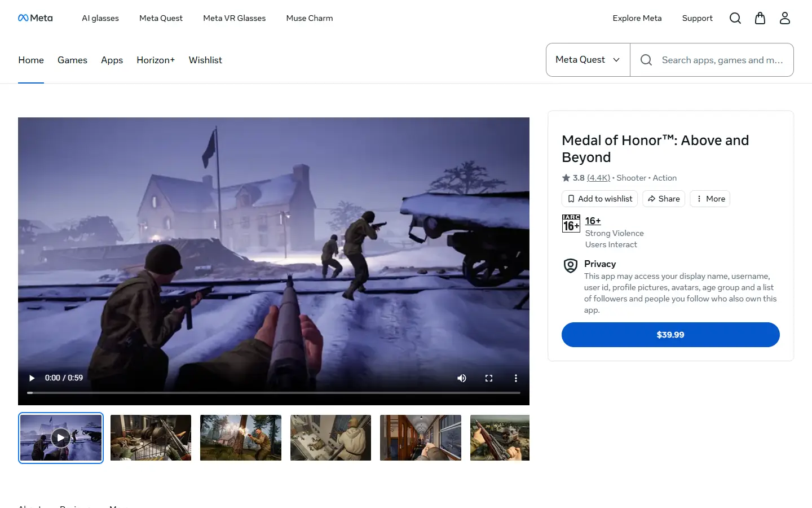Select the artillery cannon screenshot thumbnail
This screenshot has height=508, width=812.
point(151,438)
